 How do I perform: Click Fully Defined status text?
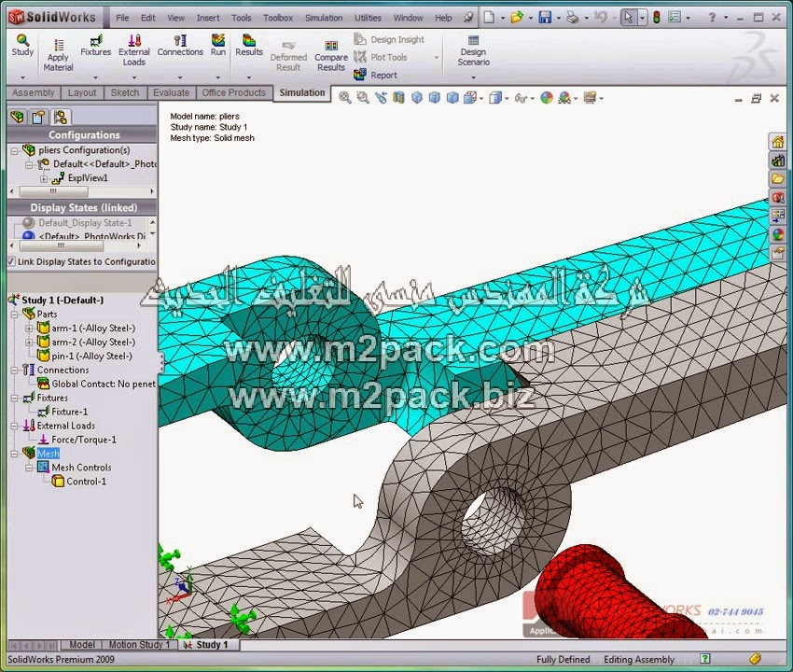point(563,659)
